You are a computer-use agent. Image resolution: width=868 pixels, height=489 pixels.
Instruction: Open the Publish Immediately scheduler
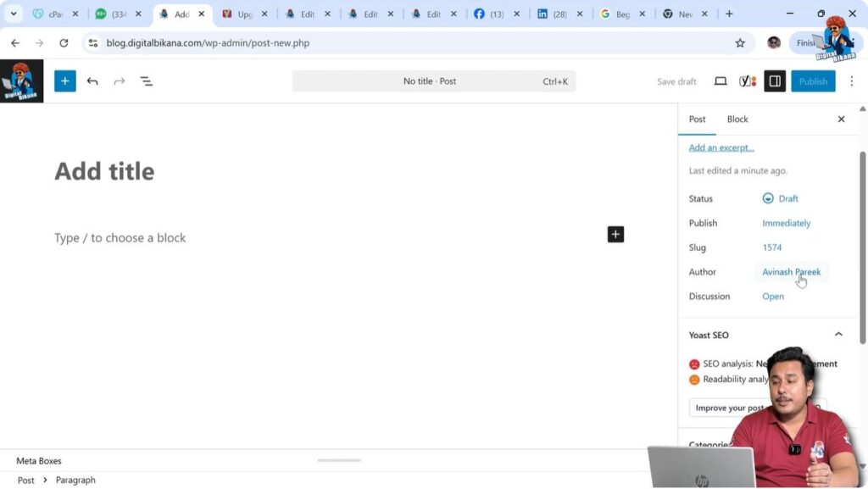pos(786,223)
